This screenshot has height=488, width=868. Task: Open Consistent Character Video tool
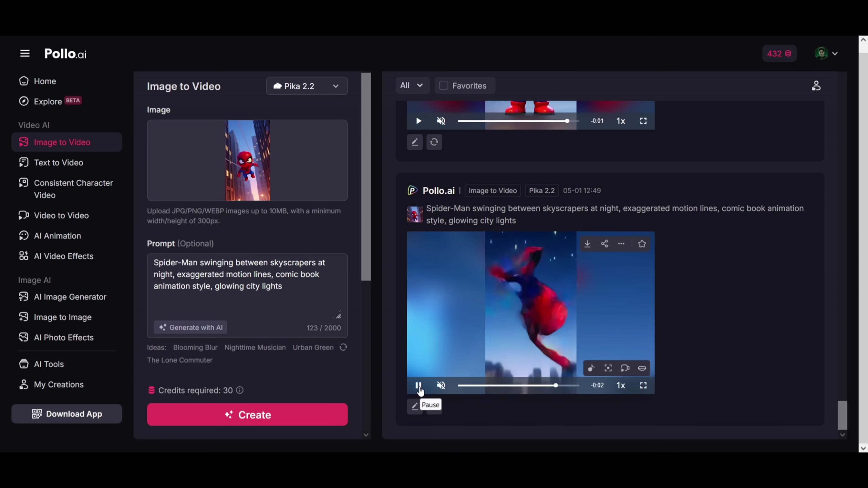point(67,189)
